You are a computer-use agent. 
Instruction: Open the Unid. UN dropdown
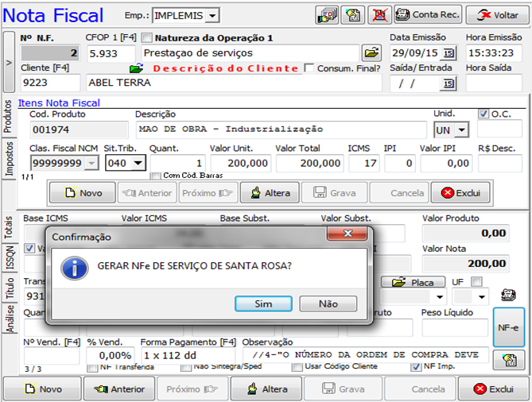click(x=461, y=129)
